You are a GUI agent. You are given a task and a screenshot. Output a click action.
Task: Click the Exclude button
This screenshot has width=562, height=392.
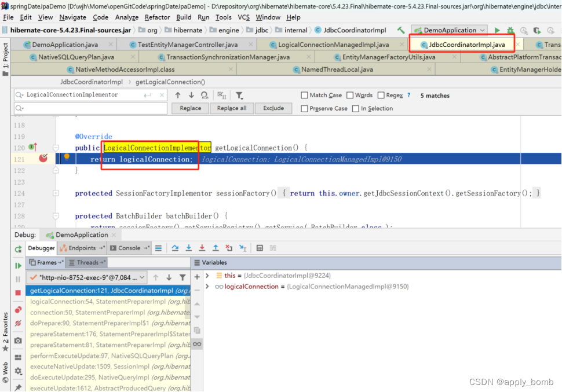(273, 108)
